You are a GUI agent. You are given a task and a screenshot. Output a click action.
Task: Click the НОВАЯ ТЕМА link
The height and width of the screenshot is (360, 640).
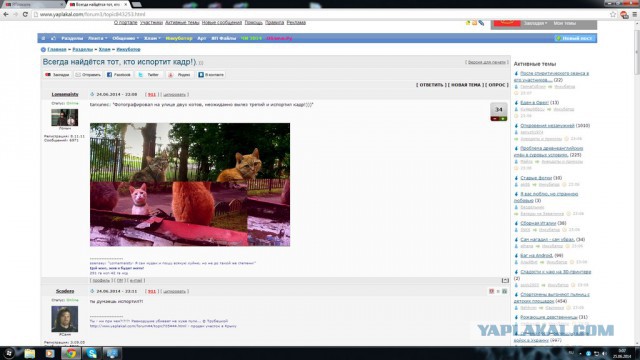tap(466, 85)
